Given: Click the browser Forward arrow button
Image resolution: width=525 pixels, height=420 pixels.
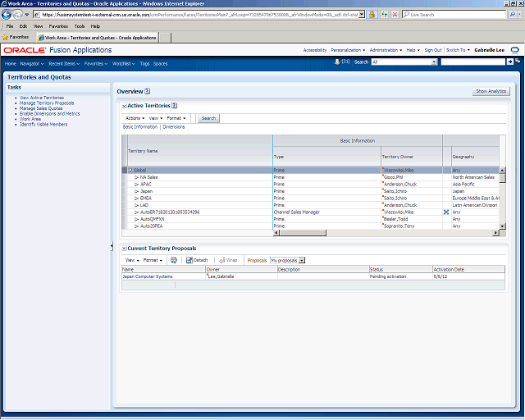Looking at the screenshot, I should point(17,15).
